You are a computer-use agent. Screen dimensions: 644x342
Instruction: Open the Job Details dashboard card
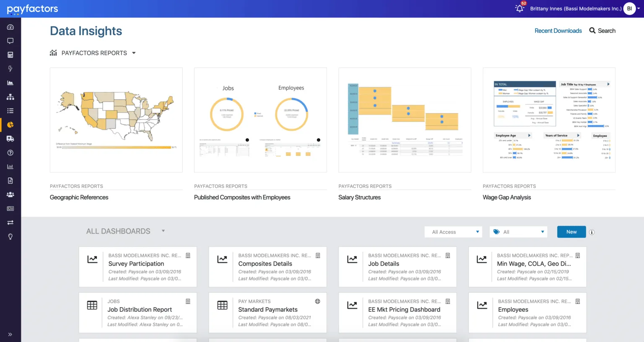coord(398,267)
